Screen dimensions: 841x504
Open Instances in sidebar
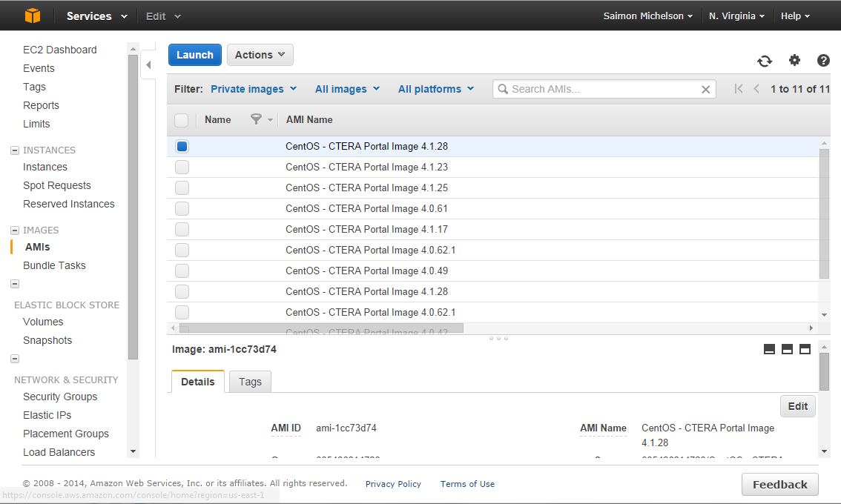45,168
